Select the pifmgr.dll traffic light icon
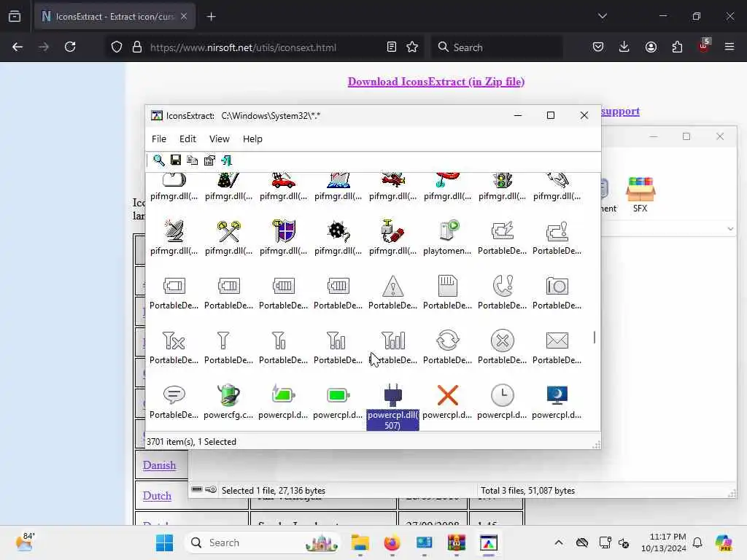 tap(503, 181)
